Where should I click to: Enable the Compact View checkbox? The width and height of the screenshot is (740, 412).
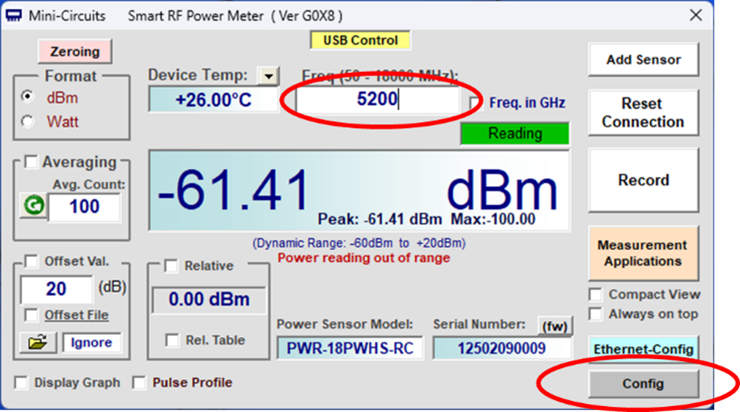click(x=596, y=294)
